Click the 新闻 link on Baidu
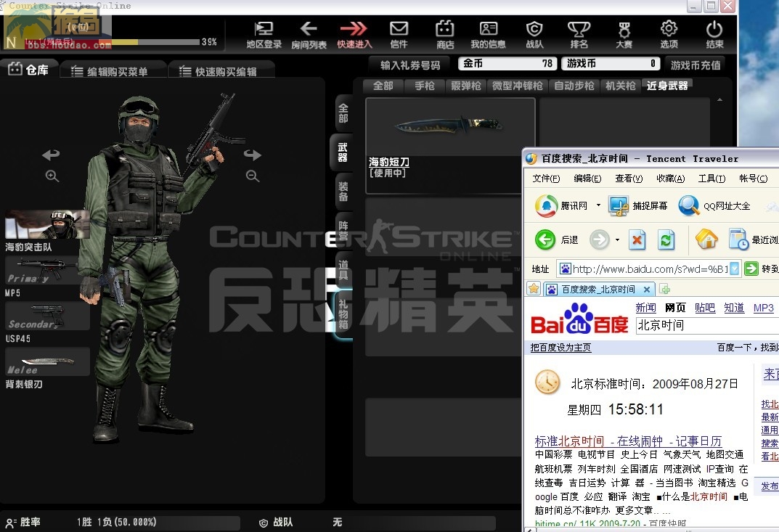Viewport: 779px width, 532px height. pos(645,308)
